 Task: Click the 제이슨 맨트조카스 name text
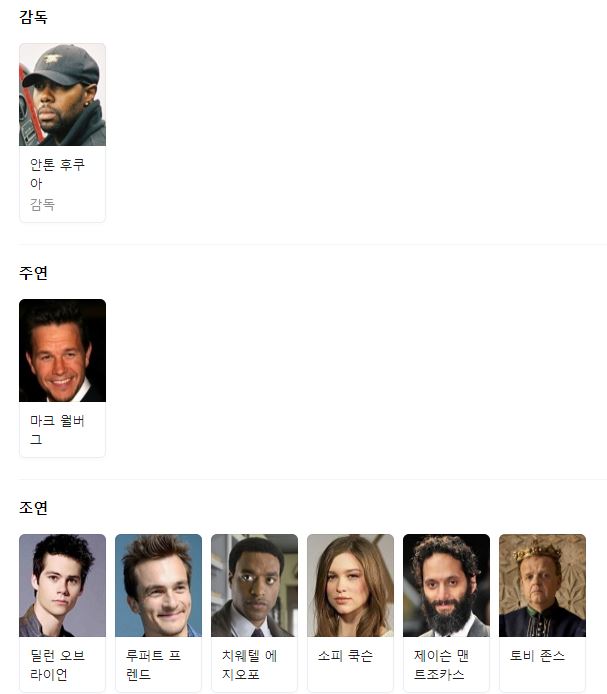pyautogui.click(x=441, y=665)
